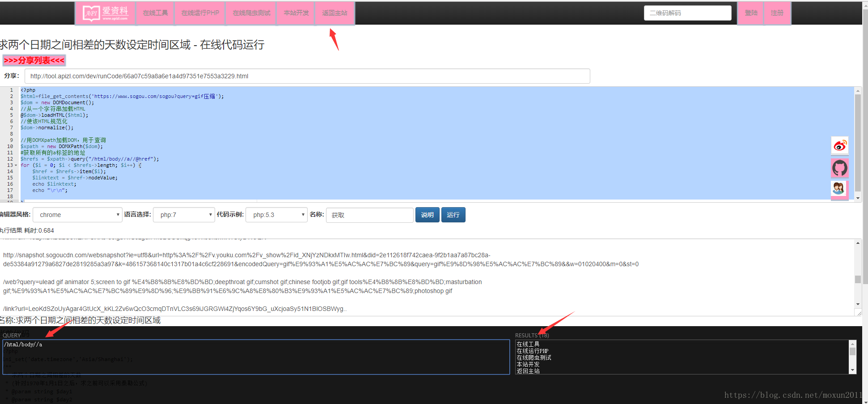Screen dimensions: 868x404
Task: Collapse code fold arrow at line 13
Action: click(16, 165)
